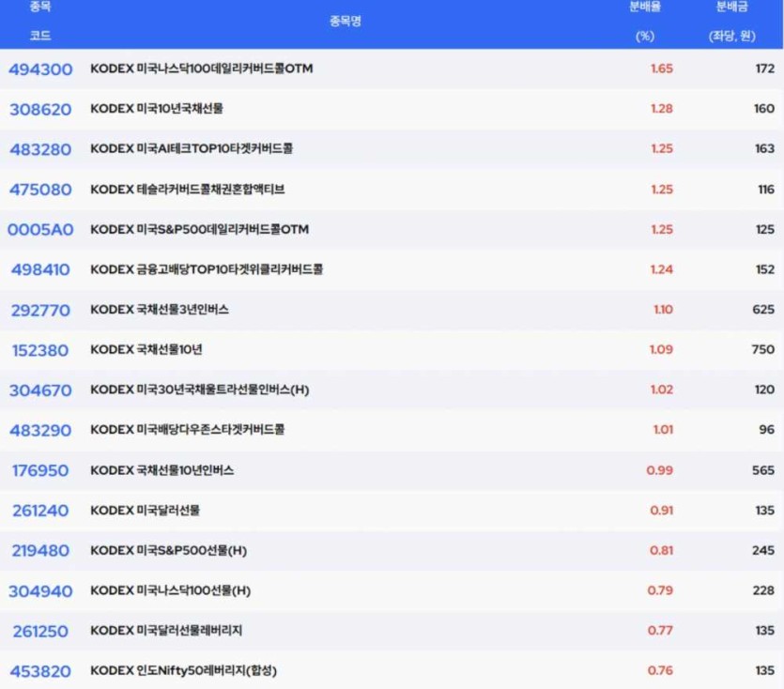Select KODEX 미국S&P500선물(H) name
Viewport: 784px width, 689px height.
pos(169,550)
